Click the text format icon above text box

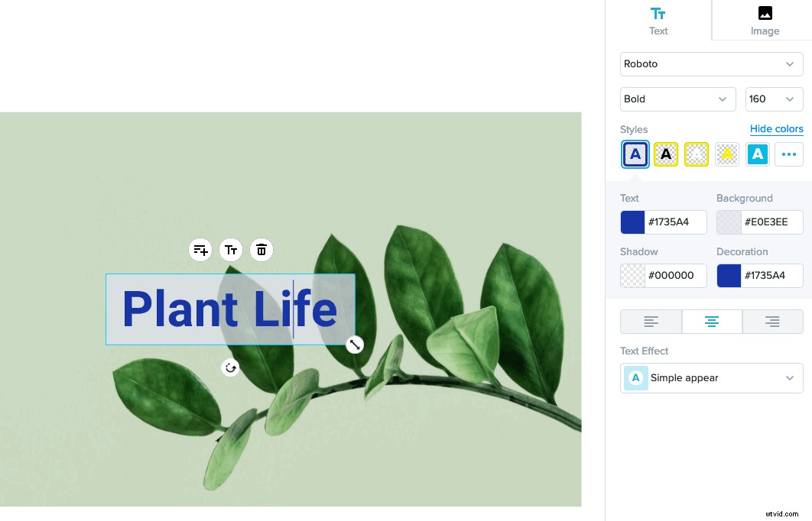point(231,250)
